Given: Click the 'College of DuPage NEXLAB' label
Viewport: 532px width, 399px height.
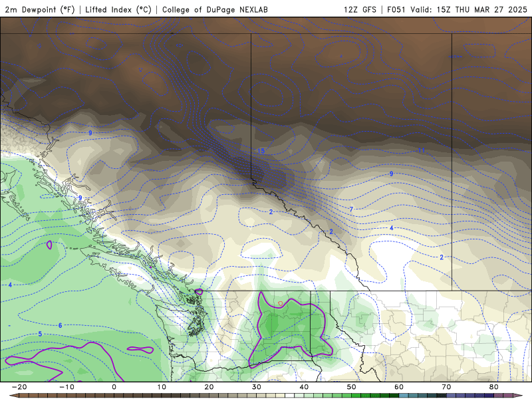Looking at the screenshot, I should point(215,9).
